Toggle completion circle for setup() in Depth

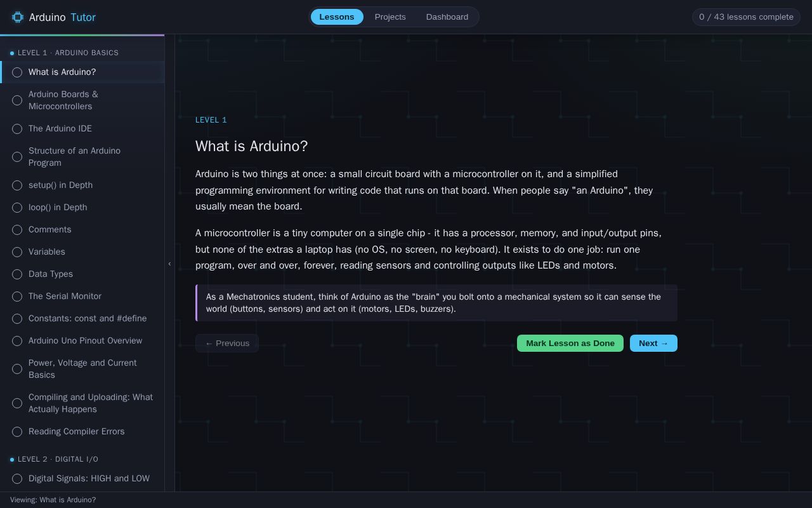17,185
